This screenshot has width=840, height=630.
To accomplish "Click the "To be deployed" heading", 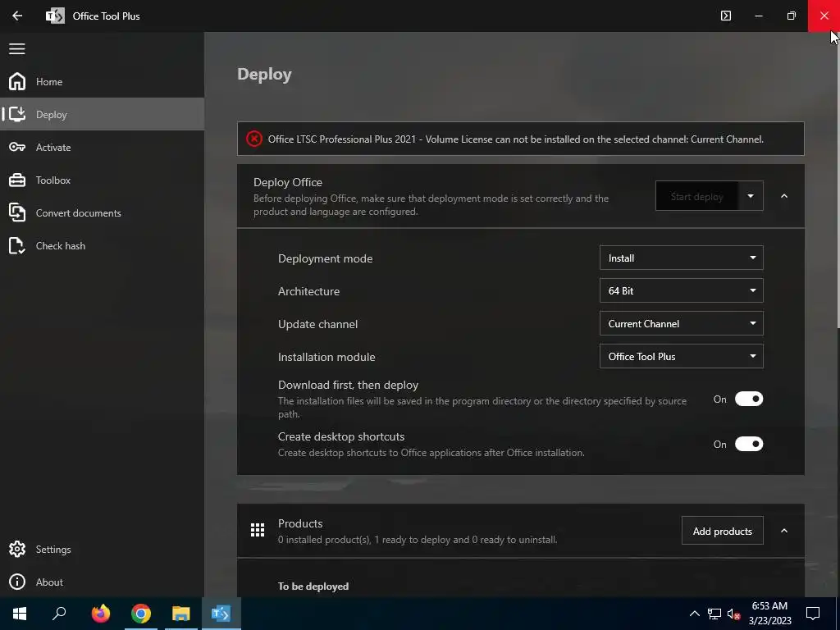I will click(313, 586).
